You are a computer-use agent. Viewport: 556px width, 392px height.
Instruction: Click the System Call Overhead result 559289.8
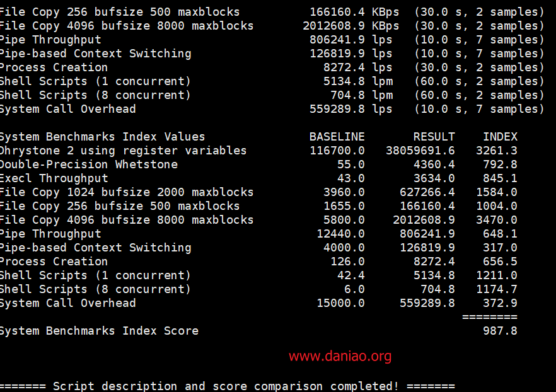tap(427, 303)
